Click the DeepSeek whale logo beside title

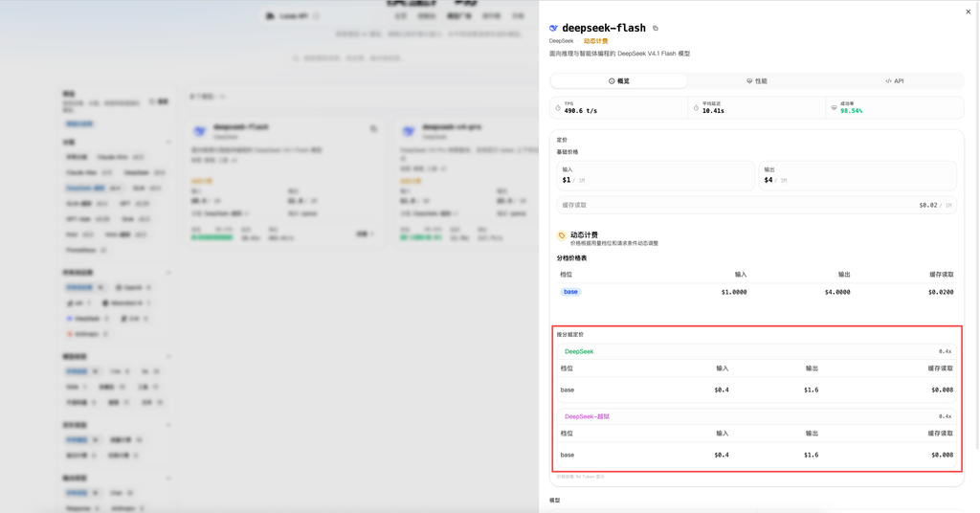pyautogui.click(x=553, y=28)
